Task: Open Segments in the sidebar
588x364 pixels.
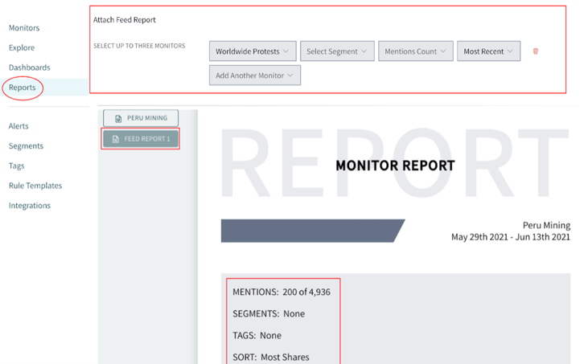Action: pyautogui.click(x=26, y=146)
